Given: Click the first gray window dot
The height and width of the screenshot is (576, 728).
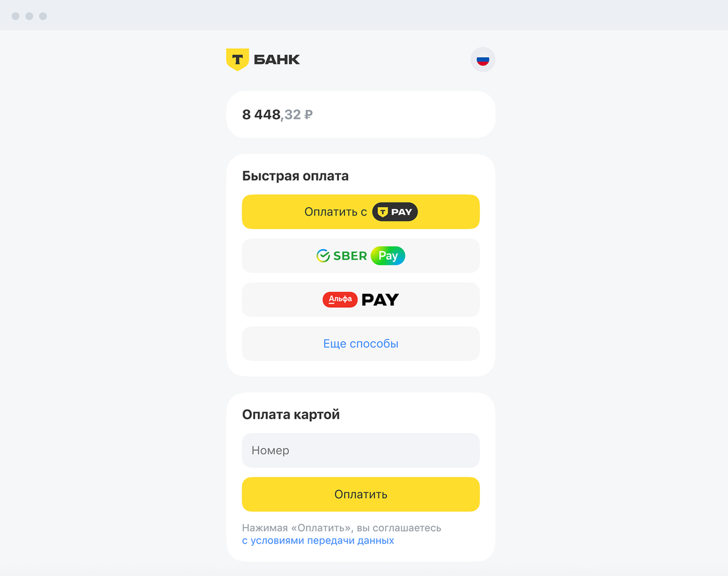Looking at the screenshot, I should [x=15, y=16].
